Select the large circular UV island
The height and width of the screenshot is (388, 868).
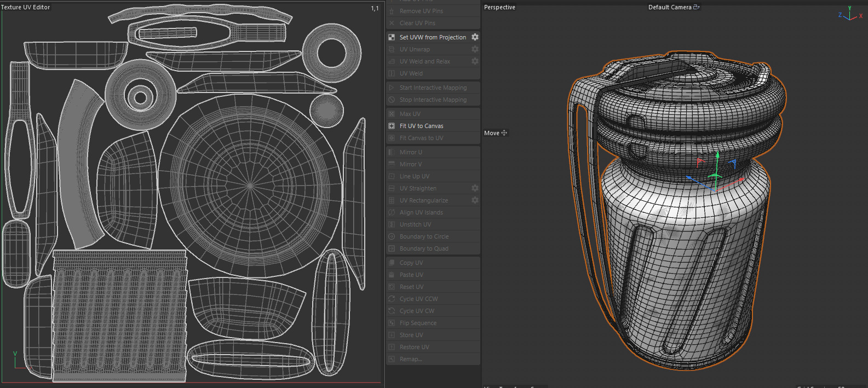tap(250, 186)
